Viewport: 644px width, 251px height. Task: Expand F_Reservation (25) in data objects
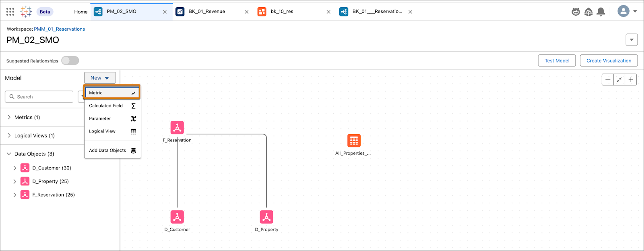[15, 195]
